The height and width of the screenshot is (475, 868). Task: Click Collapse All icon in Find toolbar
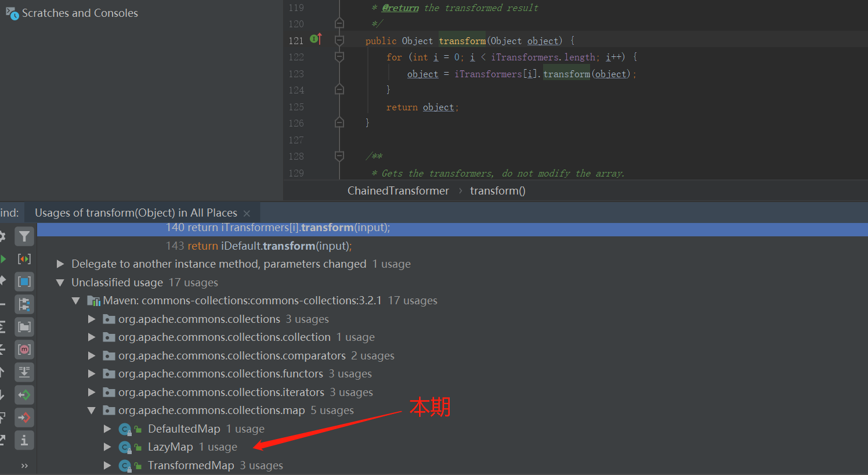(x=2, y=350)
